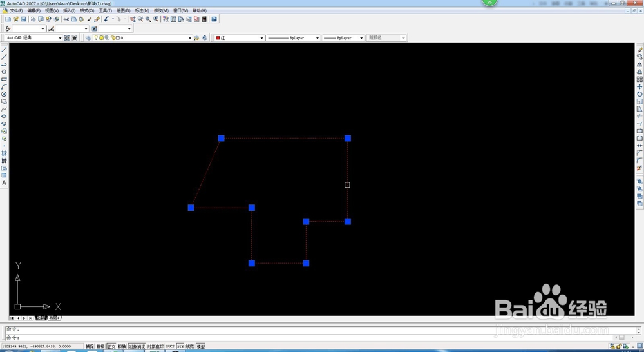Screen dimensions: 644x352
Task: Select the Line tool in draw toolbar
Action: click(4, 50)
